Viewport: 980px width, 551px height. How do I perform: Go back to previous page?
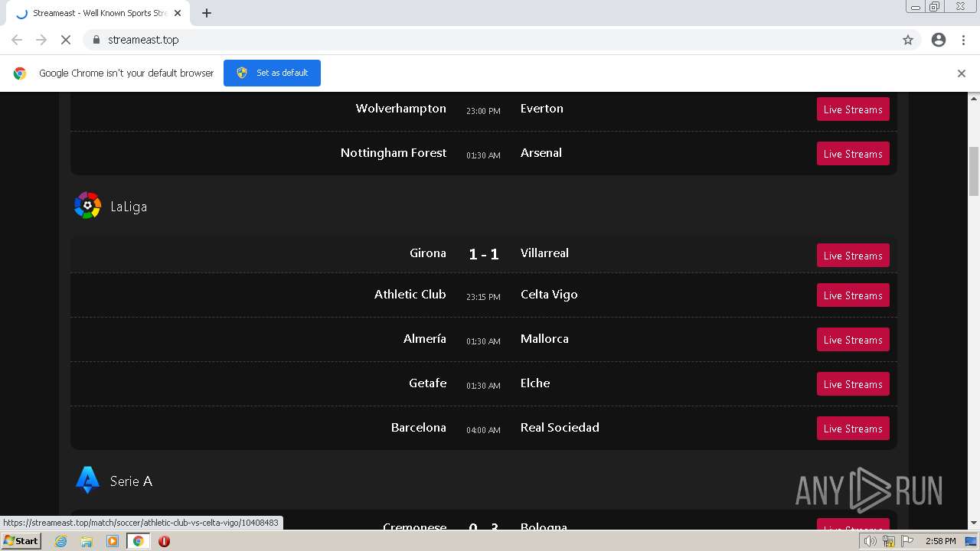point(17,40)
